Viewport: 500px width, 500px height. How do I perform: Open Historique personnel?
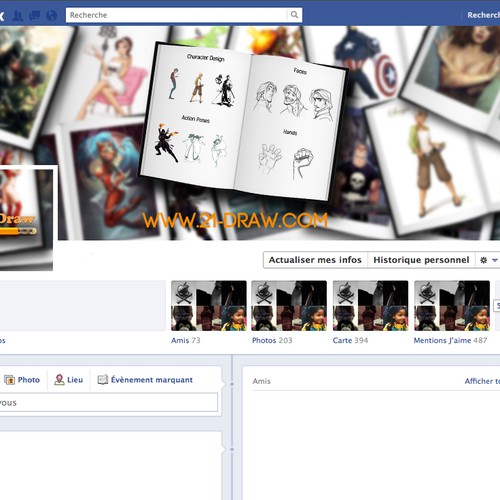[421, 260]
